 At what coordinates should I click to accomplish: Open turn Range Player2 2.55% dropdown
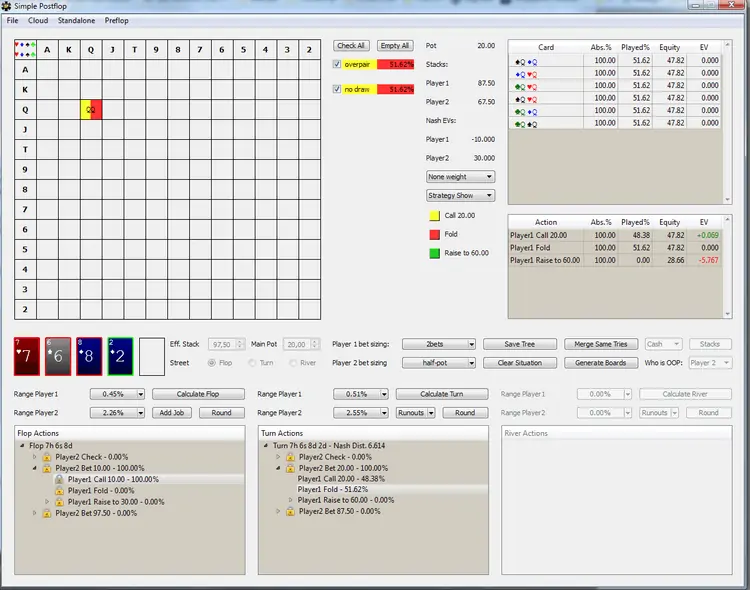[361, 412]
